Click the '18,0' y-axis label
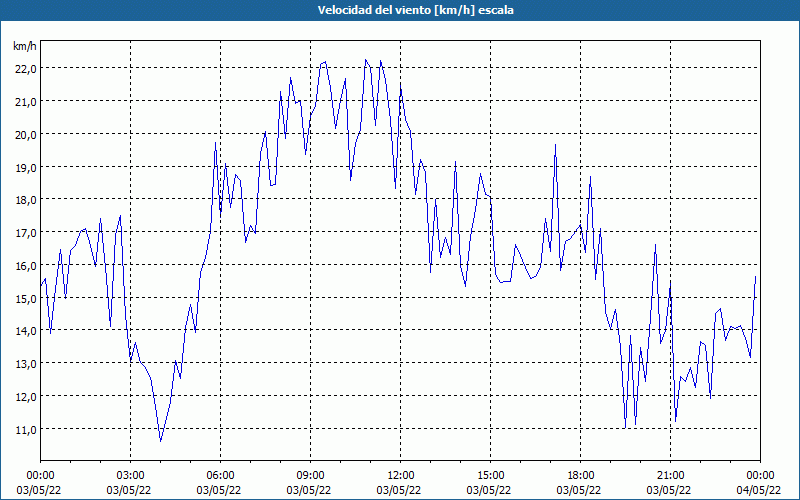The width and height of the screenshot is (800, 500). [x=26, y=200]
